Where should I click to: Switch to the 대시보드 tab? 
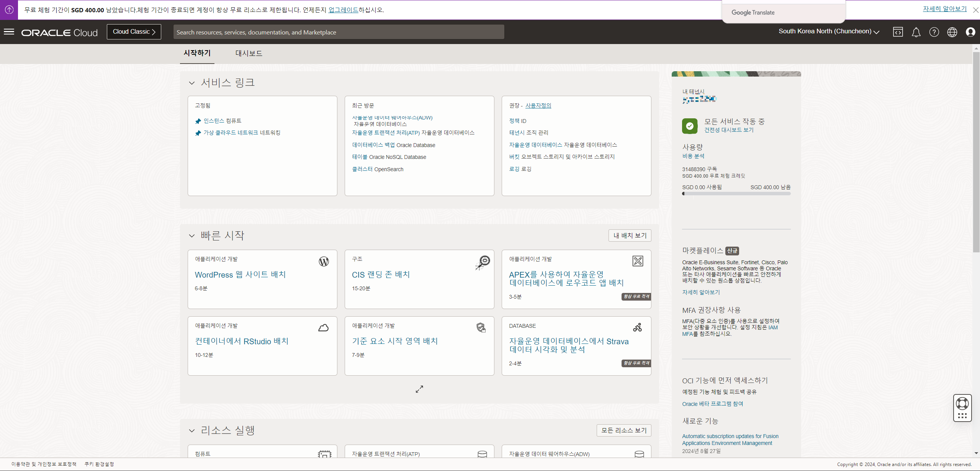pos(249,53)
